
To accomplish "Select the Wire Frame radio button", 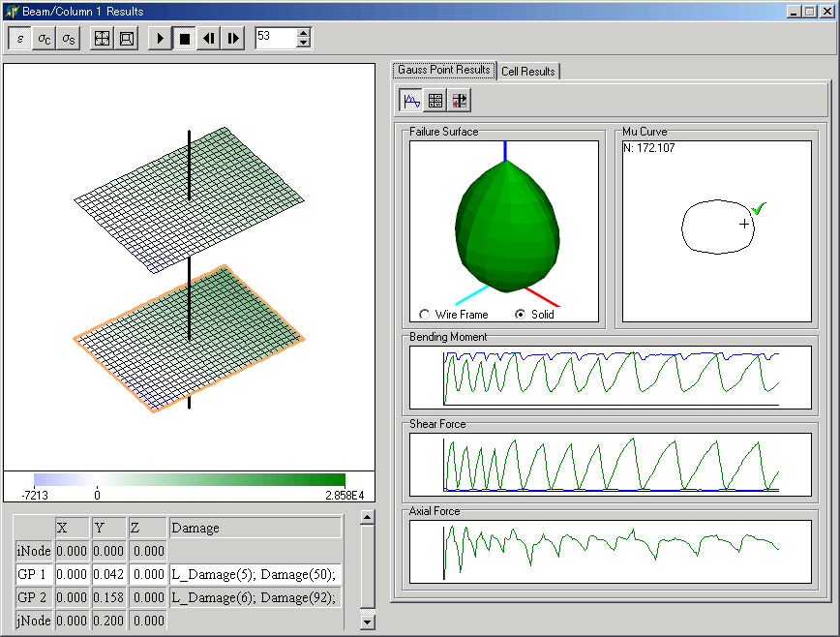I will pyautogui.click(x=423, y=315).
